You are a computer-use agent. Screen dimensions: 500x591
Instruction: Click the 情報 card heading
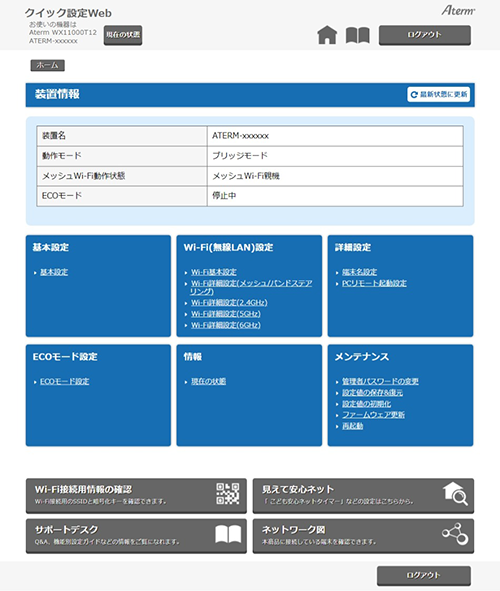click(x=193, y=357)
